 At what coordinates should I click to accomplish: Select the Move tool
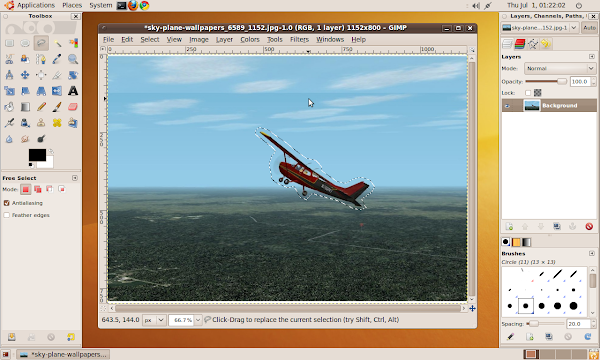click(25, 75)
